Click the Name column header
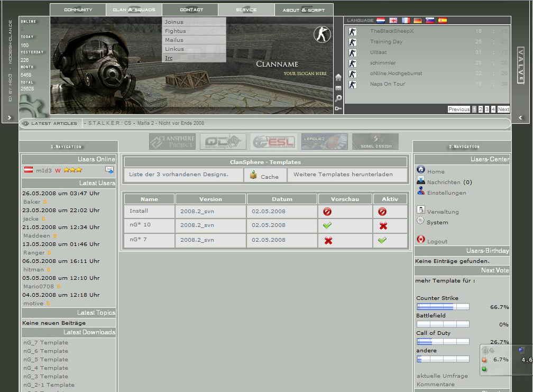 pyautogui.click(x=149, y=199)
